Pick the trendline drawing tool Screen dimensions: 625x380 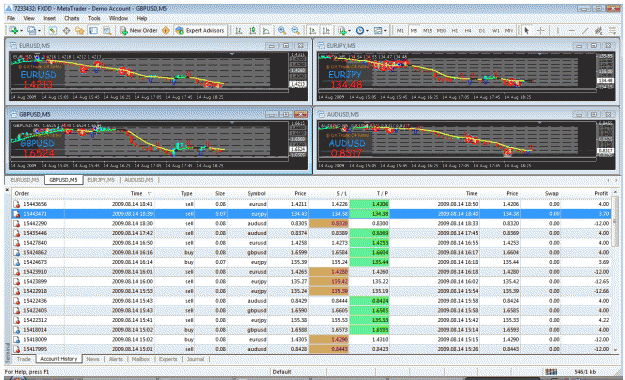(585, 31)
